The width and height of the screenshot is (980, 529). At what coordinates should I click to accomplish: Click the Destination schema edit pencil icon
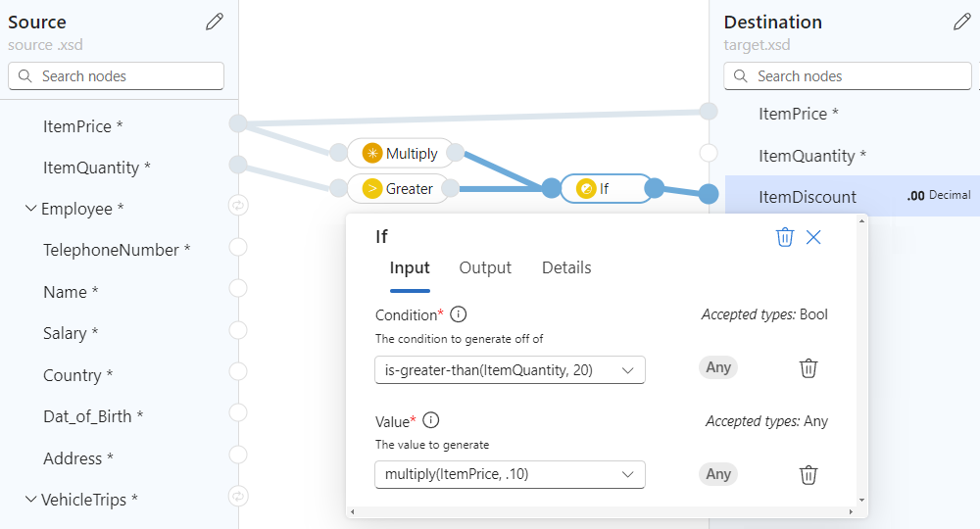point(961,22)
